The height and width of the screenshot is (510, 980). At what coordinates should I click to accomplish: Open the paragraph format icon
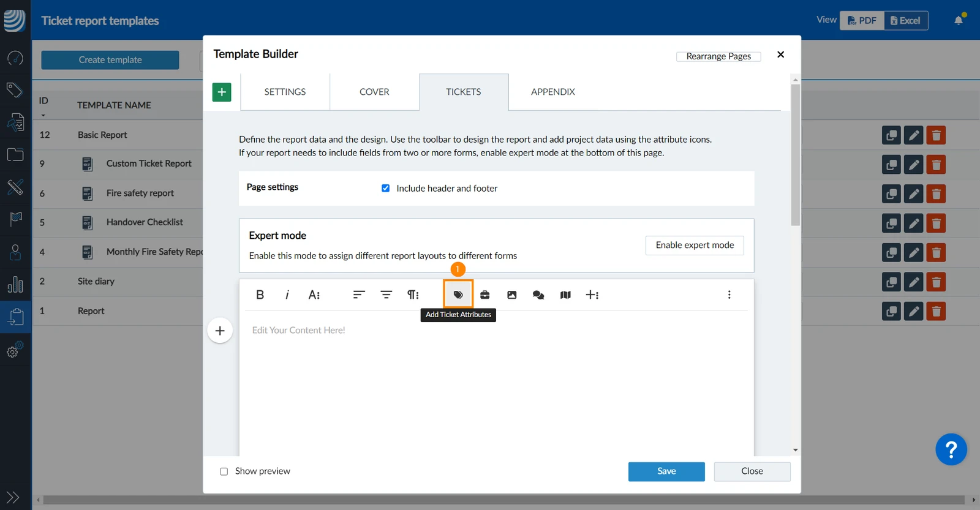(413, 294)
